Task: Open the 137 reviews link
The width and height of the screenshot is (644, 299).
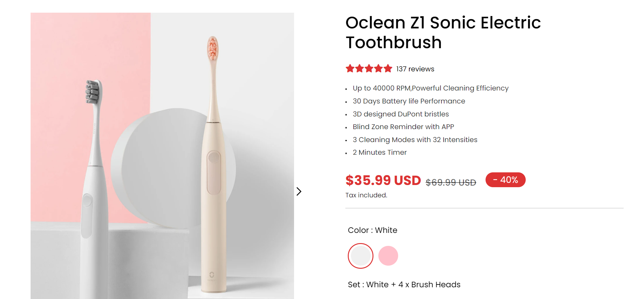Action: pyautogui.click(x=415, y=69)
